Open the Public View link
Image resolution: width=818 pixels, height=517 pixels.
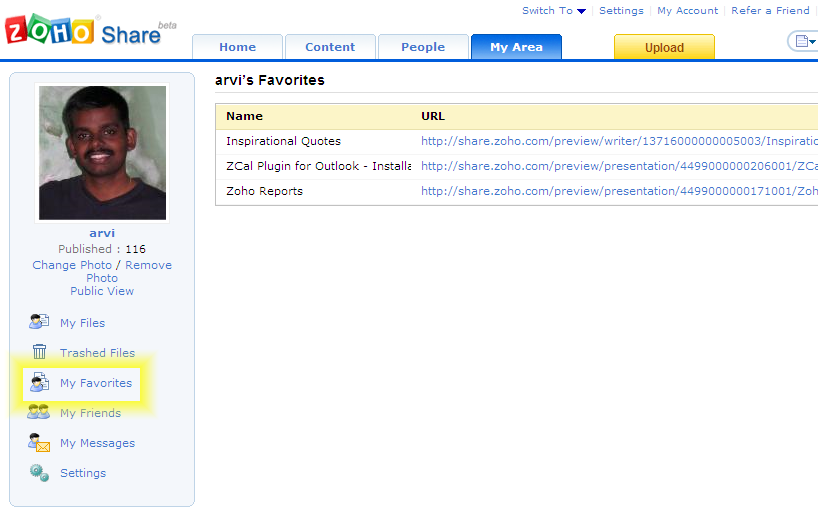click(102, 291)
